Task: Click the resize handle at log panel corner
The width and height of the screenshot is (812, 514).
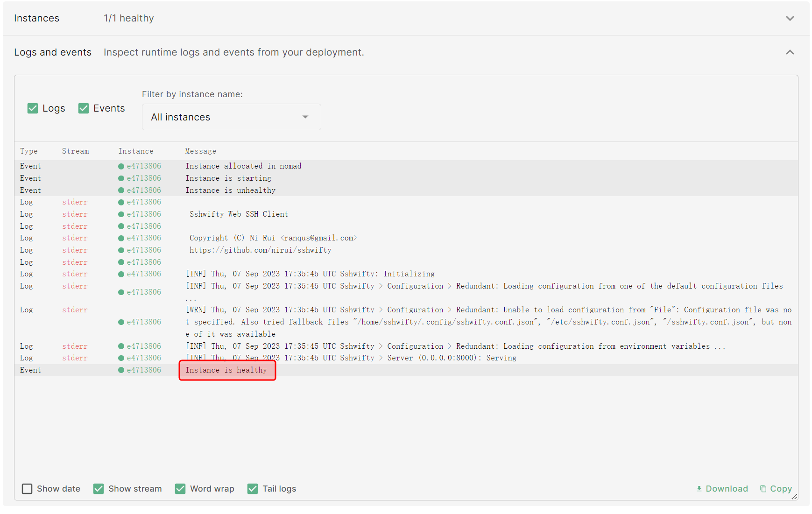Action: 794,497
